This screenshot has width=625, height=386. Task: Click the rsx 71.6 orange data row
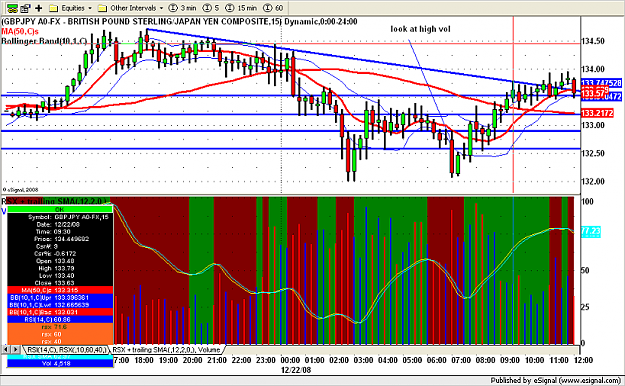pos(60,327)
